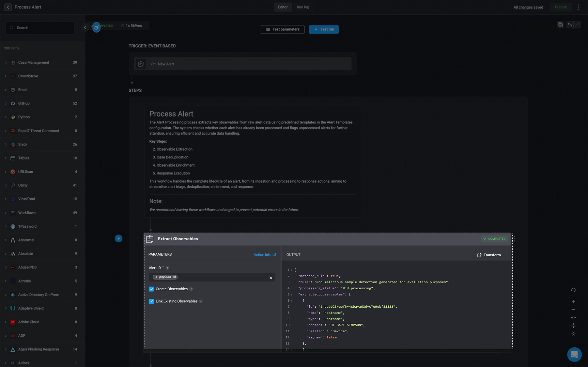Open the three-dot more options menu
Viewport: 588px width, 367px height.
[579, 7]
